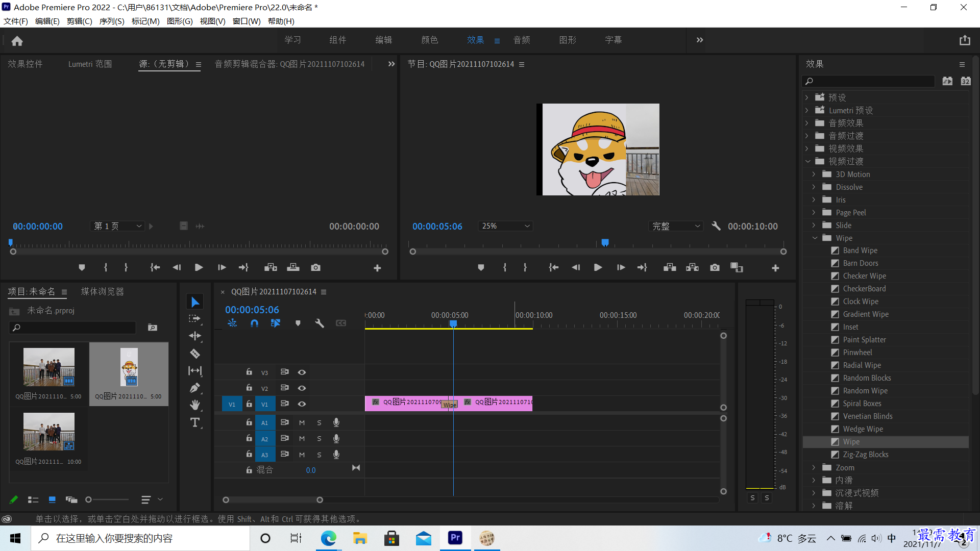The height and width of the screenshot is (551, 980).
Task: Switch to 颜色 workspace tab
Action: [430, 40]
